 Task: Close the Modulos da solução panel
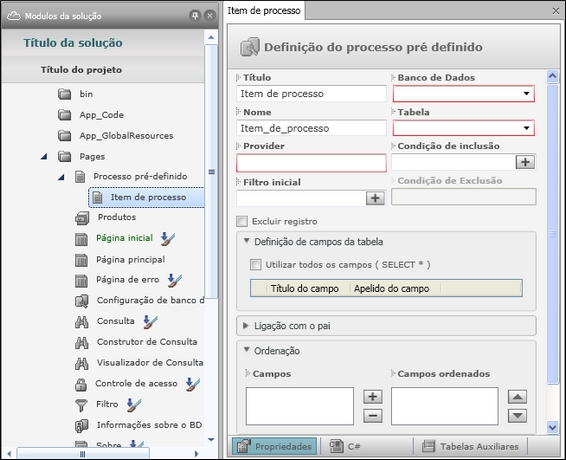[x=209, y=16]
